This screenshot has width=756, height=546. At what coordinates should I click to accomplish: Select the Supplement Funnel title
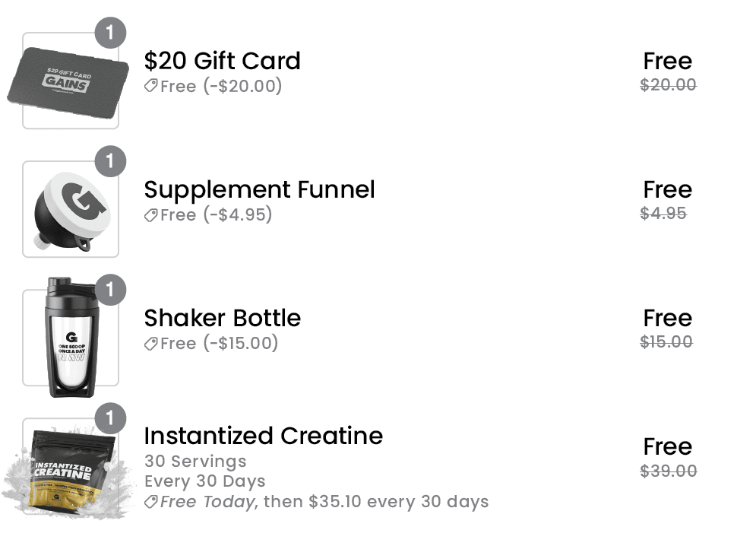click(259, 189)
